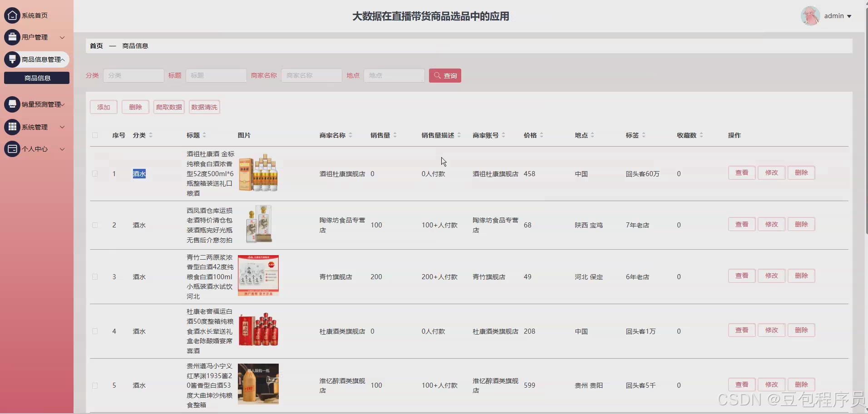
Task: Collapse the 商品信息管理 menu chevron
Action: click(63, 59)
